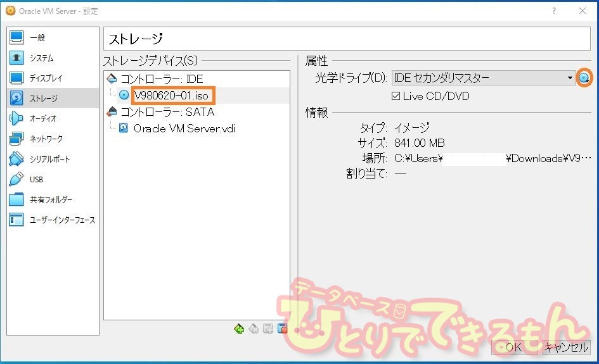Click the Cancel (キャンセル) button

pos(565,348)
